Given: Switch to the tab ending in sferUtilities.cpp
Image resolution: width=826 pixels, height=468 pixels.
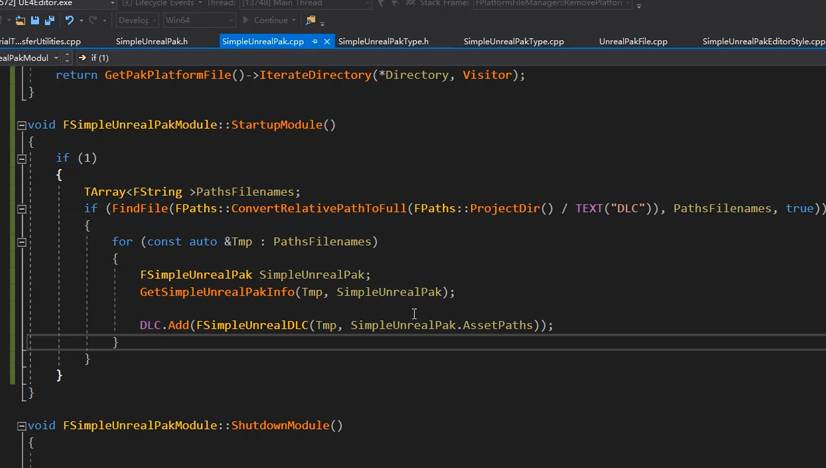Looking at the screenshot, I should (x=41, y=41).
